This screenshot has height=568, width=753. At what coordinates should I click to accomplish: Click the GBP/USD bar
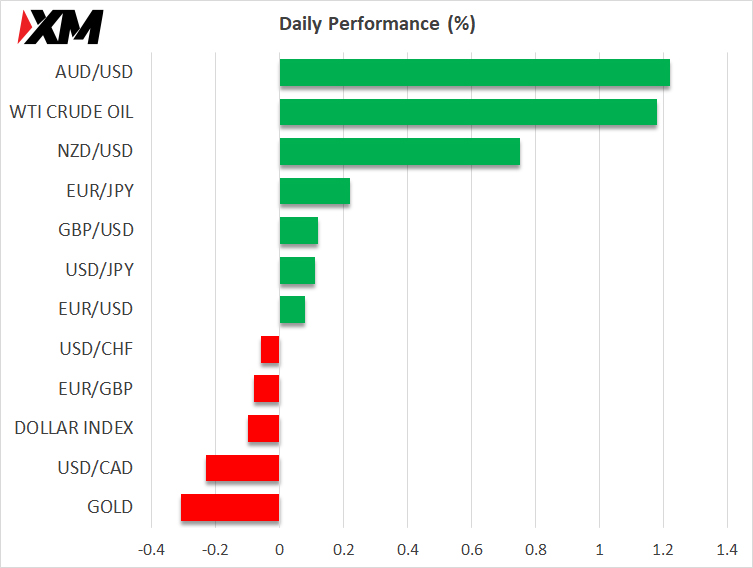click(x=298, y=230)
